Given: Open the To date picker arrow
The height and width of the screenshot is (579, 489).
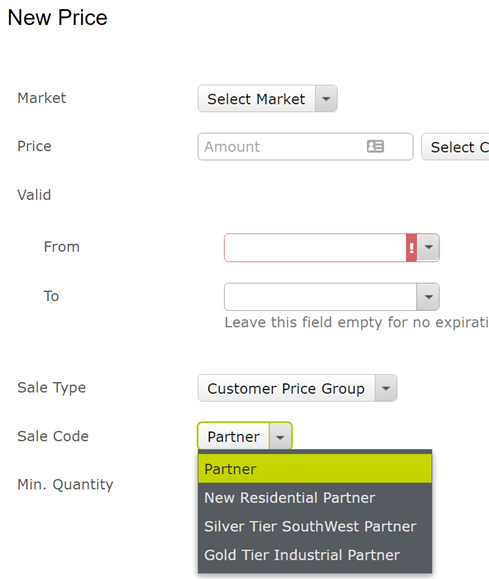Looking at the screenshot, I should click(x=428, y=297).
